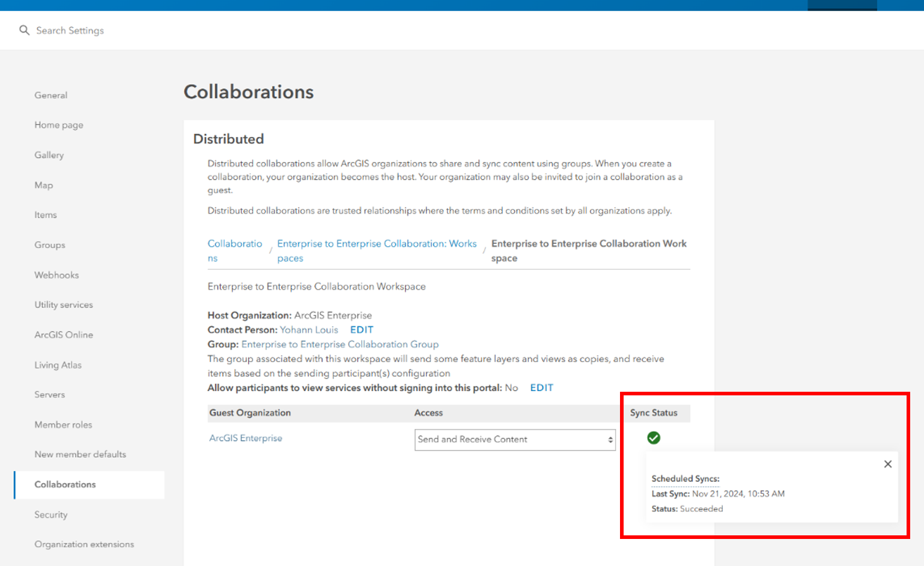Click the Scheduled Syncs label

[685, 479]
